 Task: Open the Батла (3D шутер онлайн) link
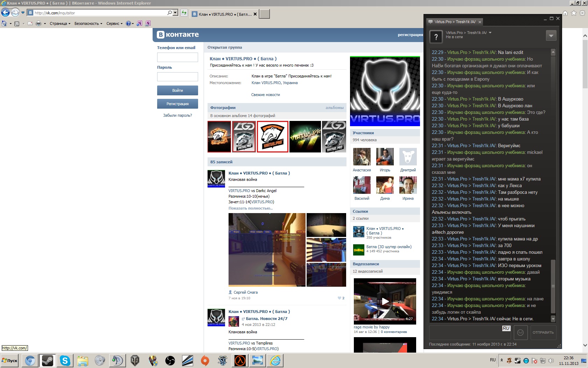(389, 247)
